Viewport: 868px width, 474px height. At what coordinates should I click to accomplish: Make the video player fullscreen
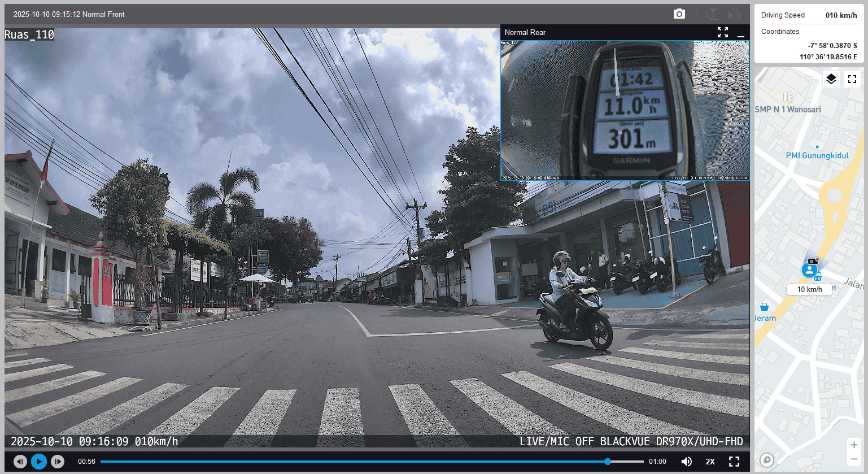pyautogui.click(x=734, y=462)
